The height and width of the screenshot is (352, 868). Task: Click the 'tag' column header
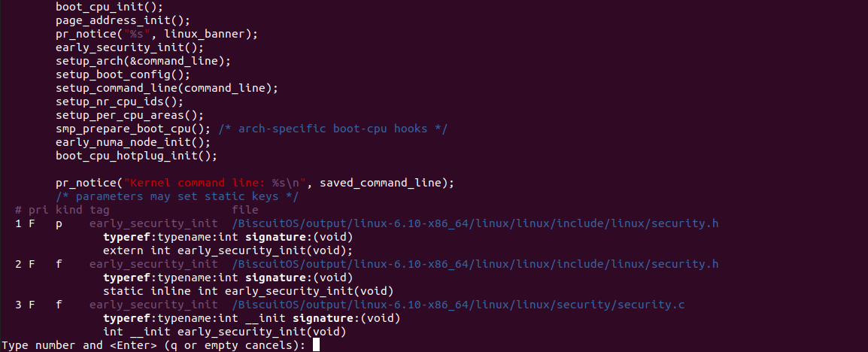click(x=99, y=211)
